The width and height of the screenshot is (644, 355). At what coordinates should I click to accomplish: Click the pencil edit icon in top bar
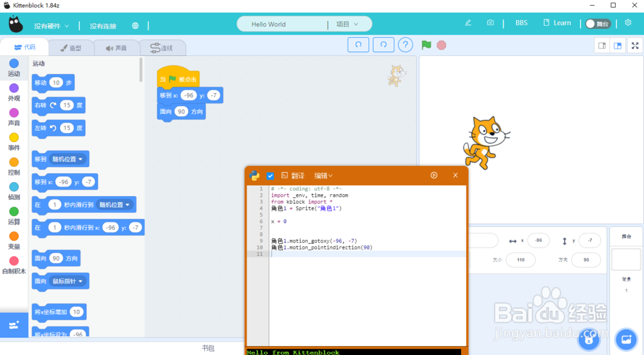pyautogui.click(x=468, y=23)
